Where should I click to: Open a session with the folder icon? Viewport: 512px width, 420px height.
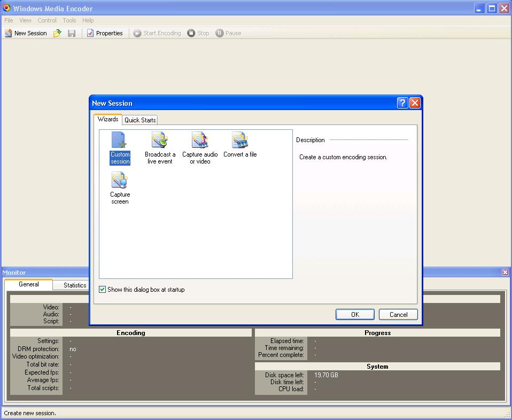click(57, 33)
